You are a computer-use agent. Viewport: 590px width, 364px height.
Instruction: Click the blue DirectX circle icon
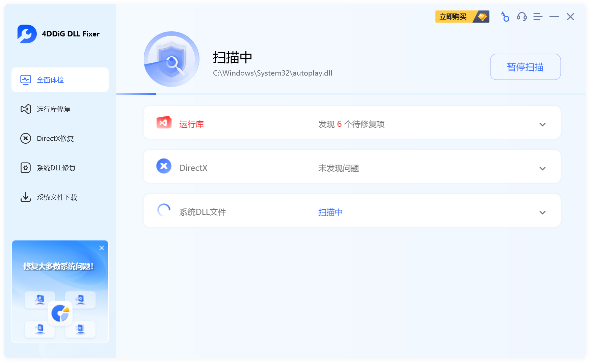[164, 166]
